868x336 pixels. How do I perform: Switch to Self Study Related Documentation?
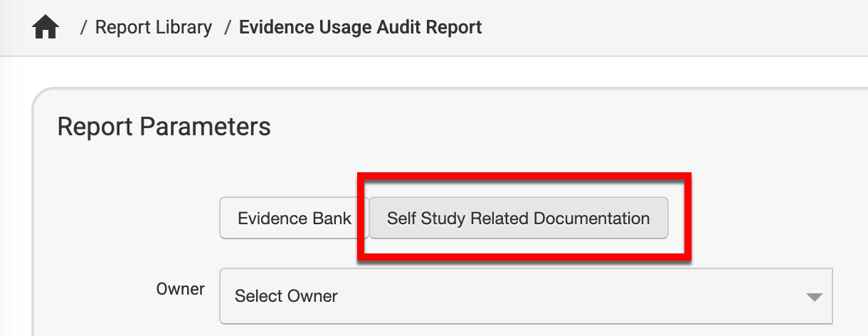pyautogui.click(x=518, y=218)
